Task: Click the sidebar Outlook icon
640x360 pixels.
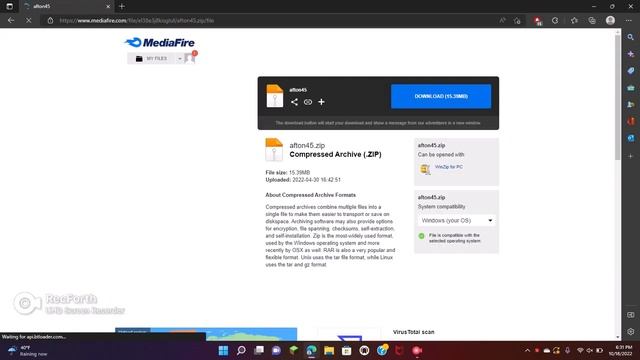Action: (x=631, y=138)
